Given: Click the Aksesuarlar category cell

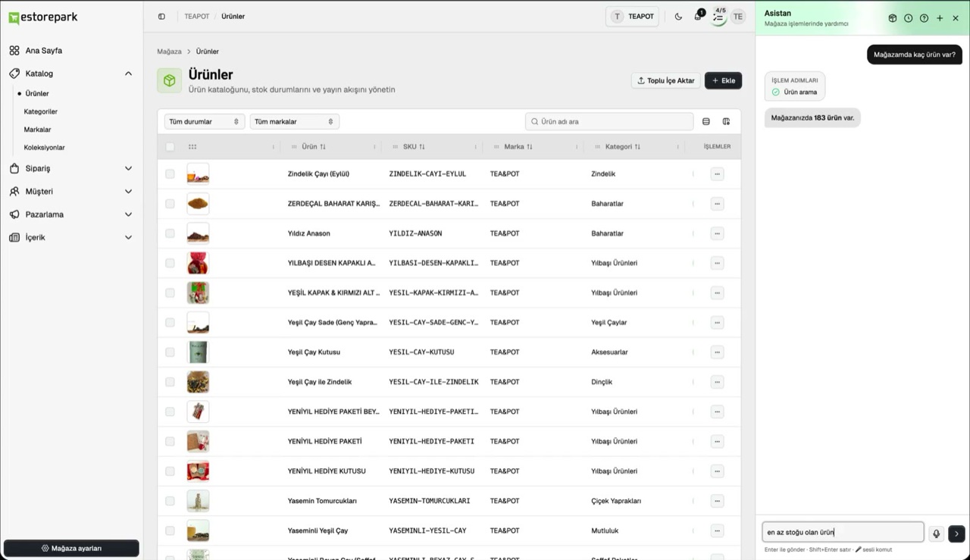Looking at the screenshot, I should (609, 352).
